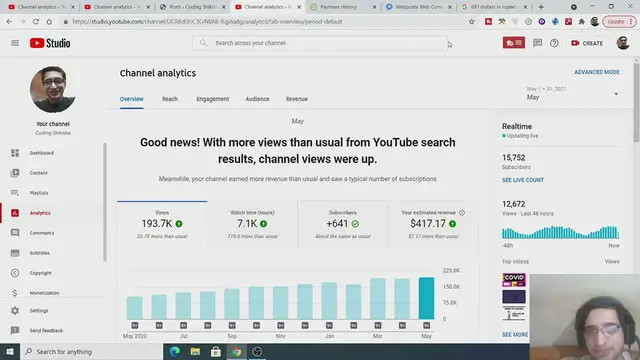
Task: Open the new browser tab button
Action: coord(541,7)
